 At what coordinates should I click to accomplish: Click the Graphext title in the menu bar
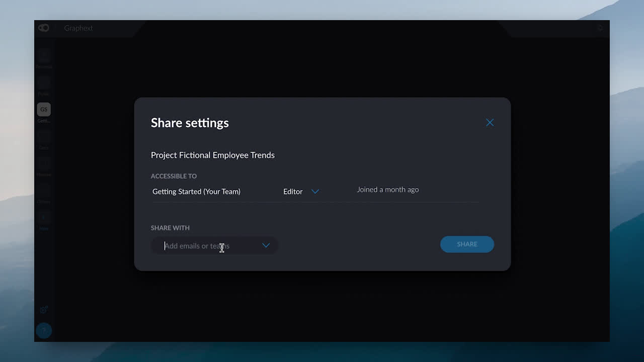(x=78, y=28)
